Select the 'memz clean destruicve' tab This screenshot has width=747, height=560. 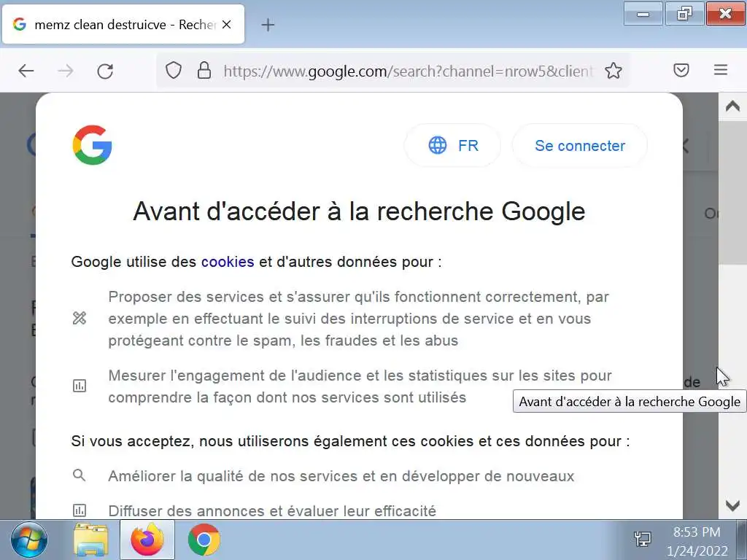click(x=123, y=24)
